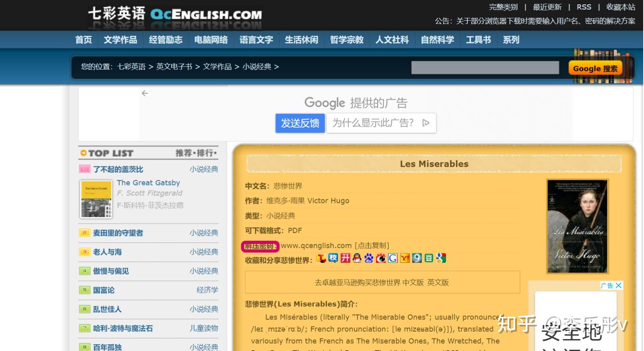Focus the site search input field
Image resolution: width=644 pixels, height=351 pixels.
tap(485, 68)
